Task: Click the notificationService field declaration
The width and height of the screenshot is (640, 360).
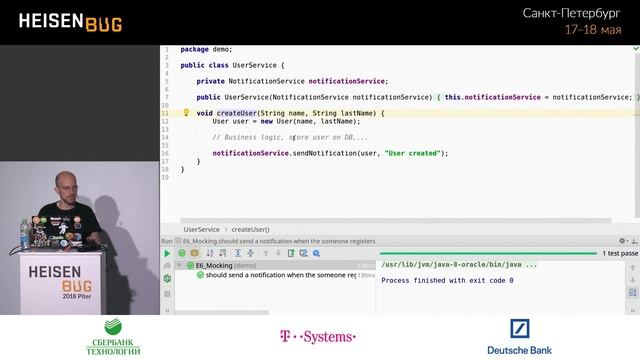Action: [x=347, y=81]
